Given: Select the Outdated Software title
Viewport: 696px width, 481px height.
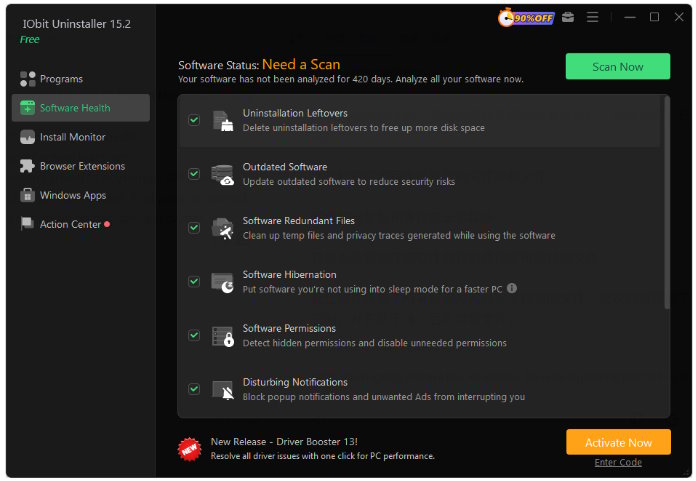Looking at the screenshot, I should (x=285, y=167).
